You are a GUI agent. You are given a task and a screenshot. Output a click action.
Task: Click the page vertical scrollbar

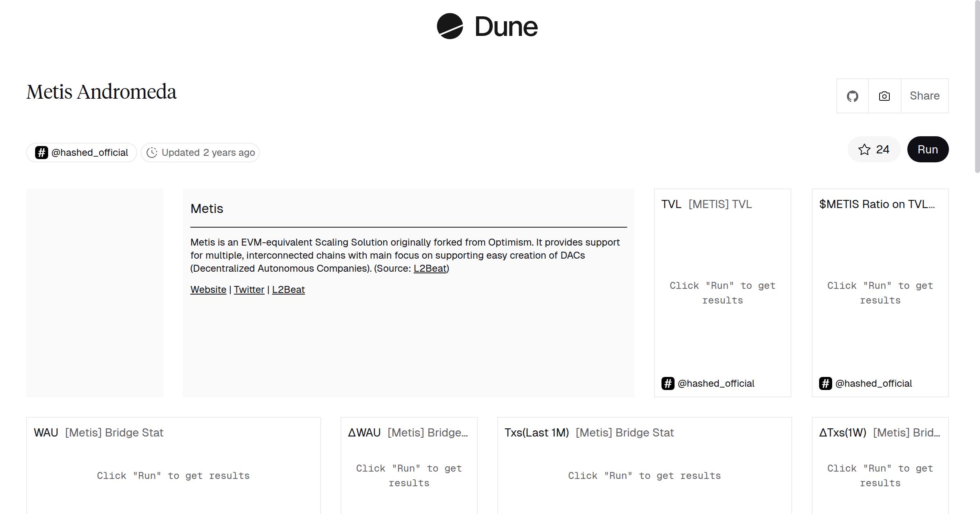pyautogui.click(x=977, y=86)
